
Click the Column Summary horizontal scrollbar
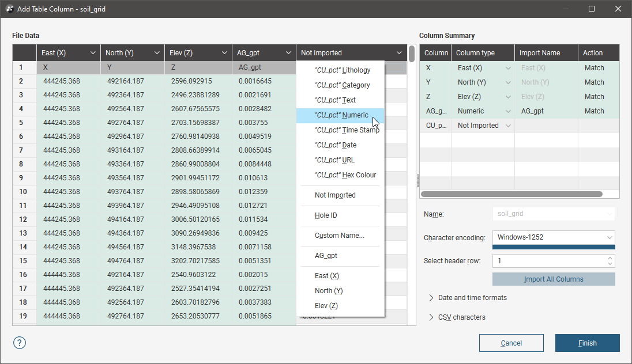[x=512, y=195]
